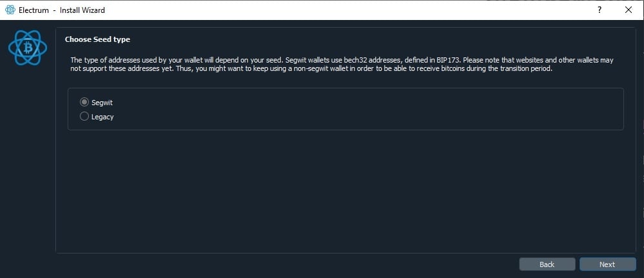Continue with the Next button
The width and height of the screenshot is (644, 278).
[x=607, y=264]
